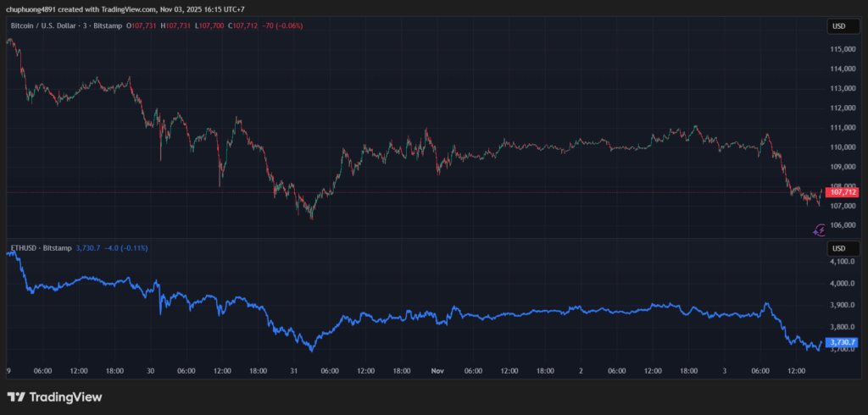Click the purple lightning go-to-realtime icon

[819, 229]
